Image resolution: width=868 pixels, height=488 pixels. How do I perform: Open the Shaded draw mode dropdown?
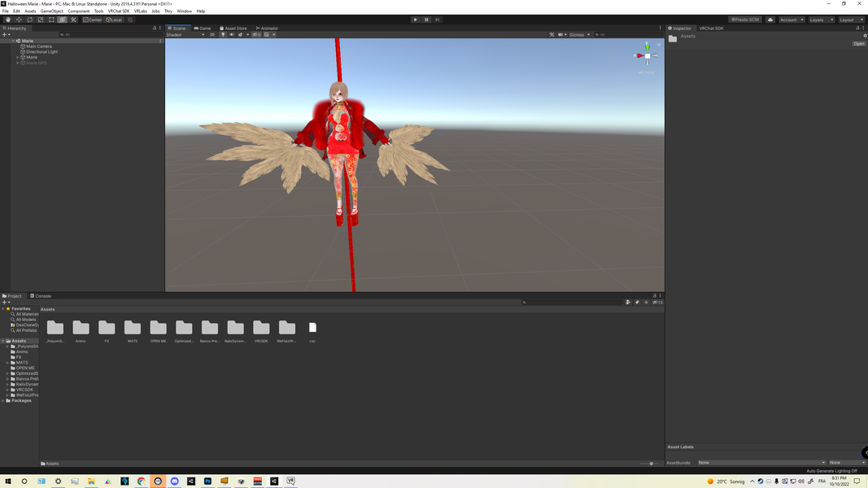[x=185, y=35]
